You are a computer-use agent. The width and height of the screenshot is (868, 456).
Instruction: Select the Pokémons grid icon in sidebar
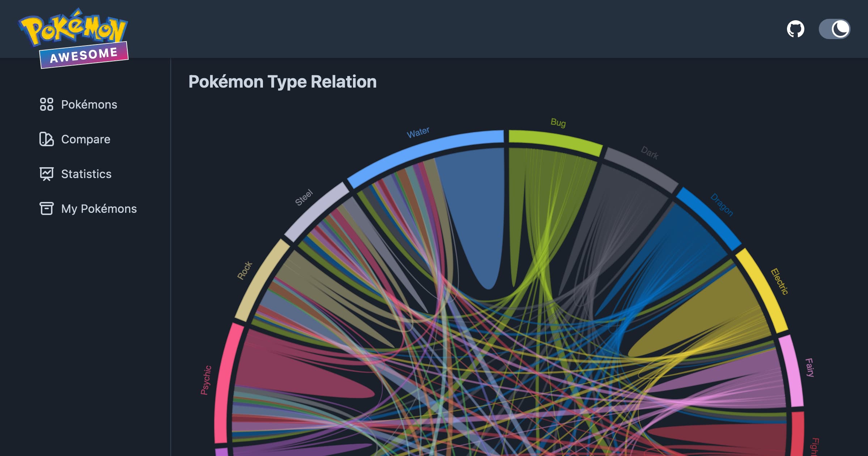(46, 105)
